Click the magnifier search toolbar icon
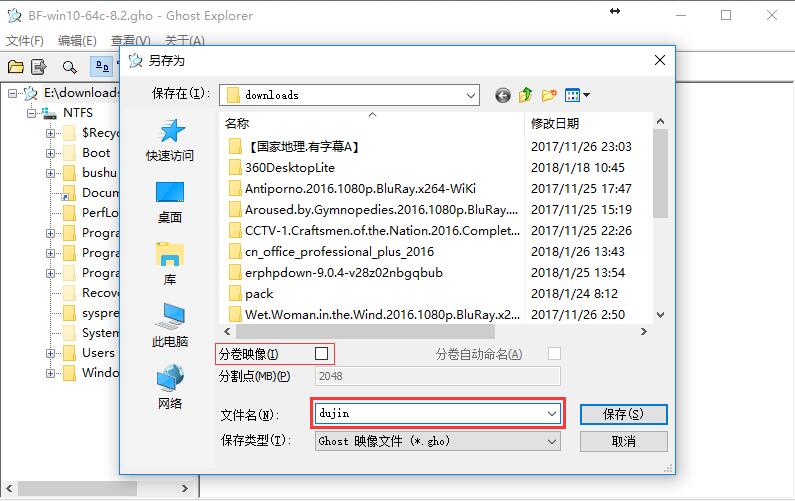 69,66
